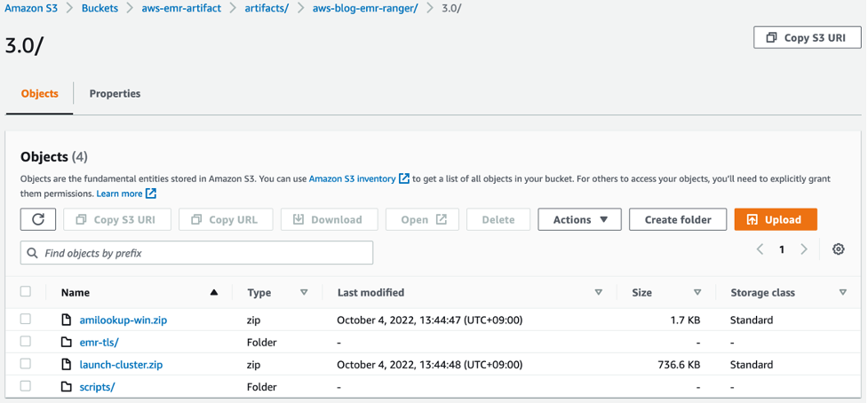This screenshot has width=868, height=403.
Task: Open the amilookup-win.zip object link
Action: (123, 320)
